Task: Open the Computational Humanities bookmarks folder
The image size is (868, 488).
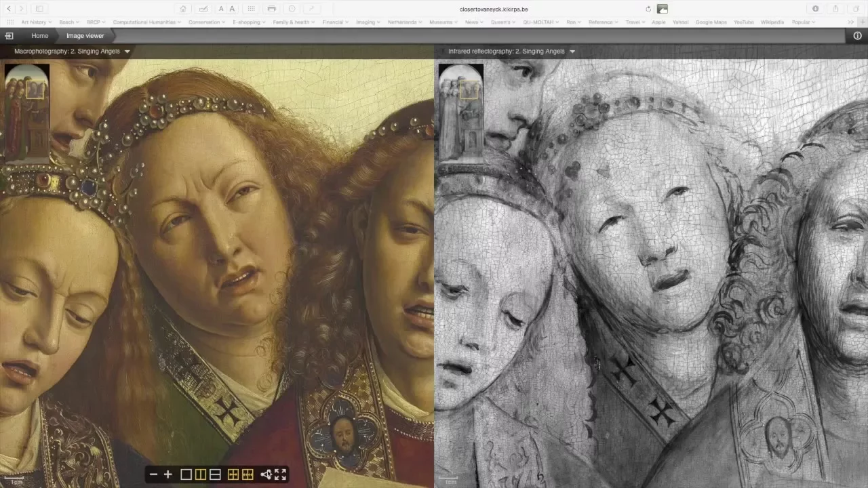Action: [146, 22]
